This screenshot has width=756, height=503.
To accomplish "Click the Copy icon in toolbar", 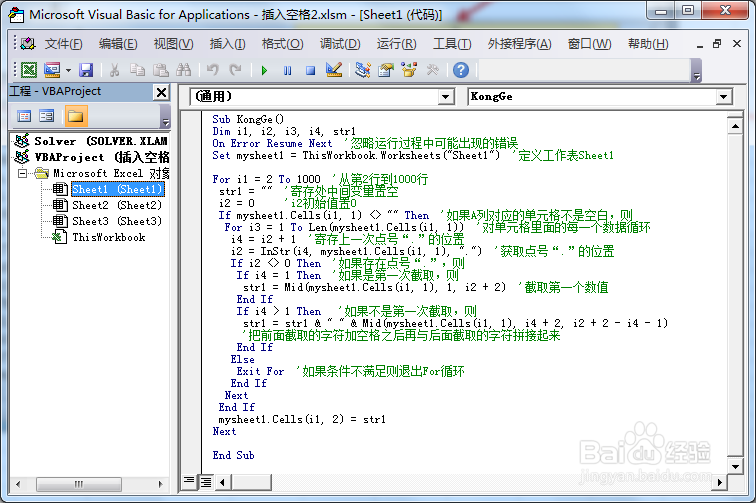I will (137, 70).
